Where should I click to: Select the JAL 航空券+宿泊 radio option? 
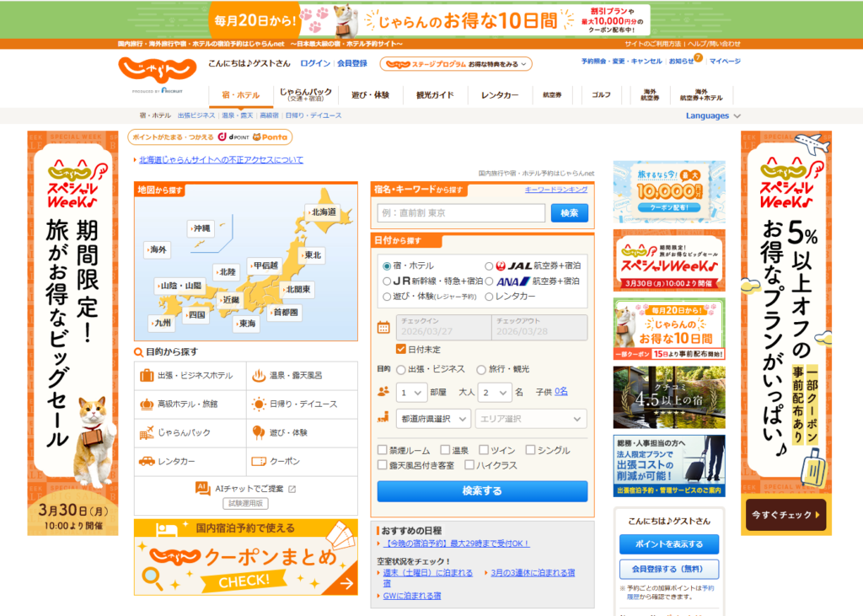(489, 265)
